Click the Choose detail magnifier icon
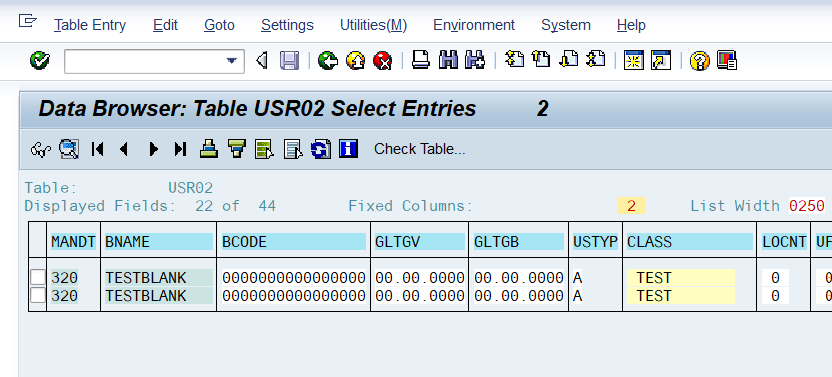This screenshot has height=377, width=832. (69, 149)
